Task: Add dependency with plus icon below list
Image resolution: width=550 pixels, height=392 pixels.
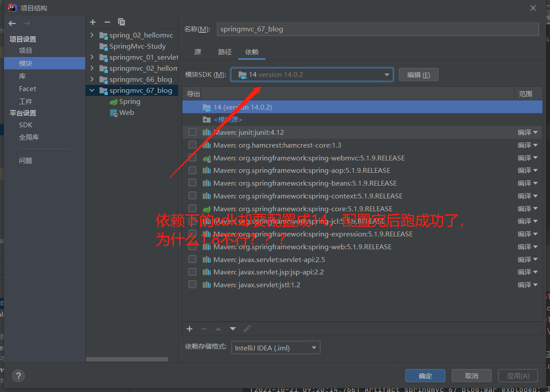Action: 190,329
